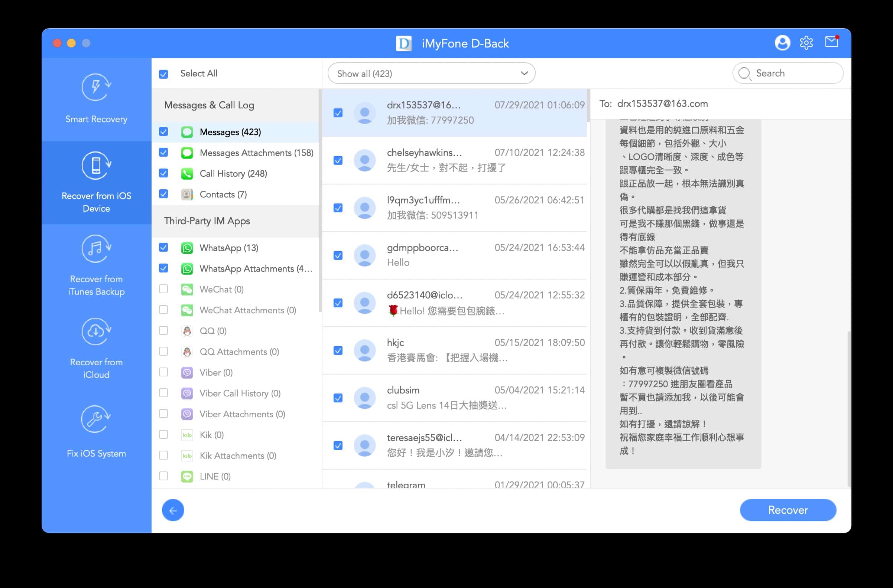Uncheck the Select All checkbox
The width and height of the screenshot is (893, 588).
point(163,74)
